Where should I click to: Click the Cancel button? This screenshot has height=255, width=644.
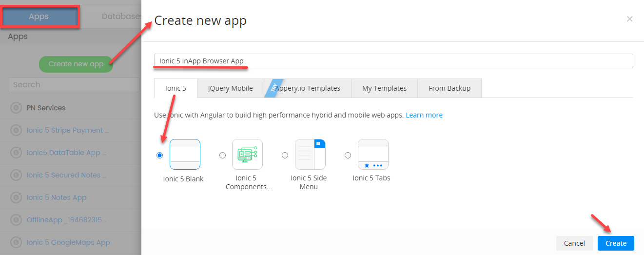(574, 243)
